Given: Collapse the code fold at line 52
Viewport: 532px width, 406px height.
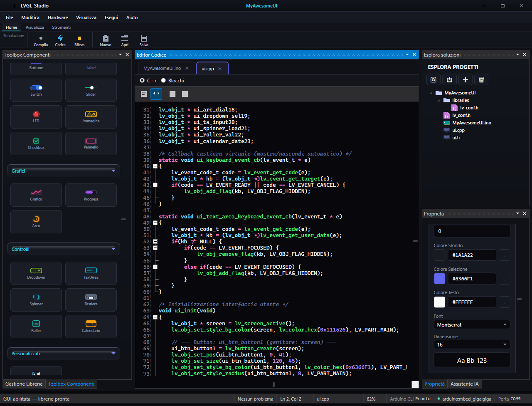Looking at the screenshot, I should click(x=155, y=241).
